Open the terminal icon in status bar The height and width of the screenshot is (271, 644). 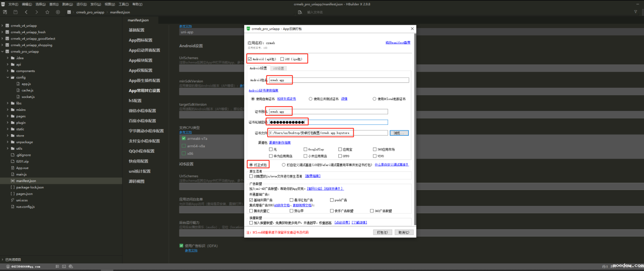click(64, 267)
